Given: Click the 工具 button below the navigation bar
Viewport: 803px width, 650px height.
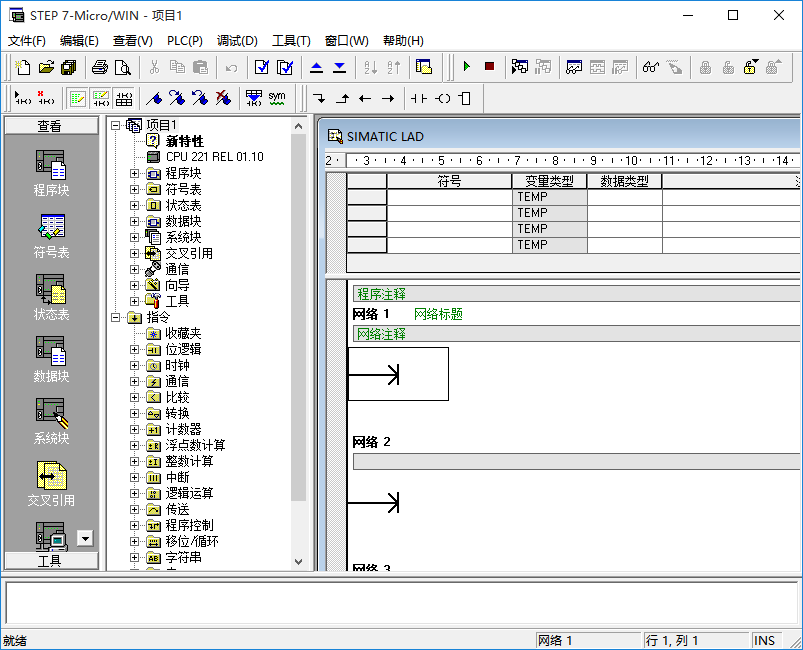Looking at the screenshot, I should pyautogui.click(x=51, y=561).
